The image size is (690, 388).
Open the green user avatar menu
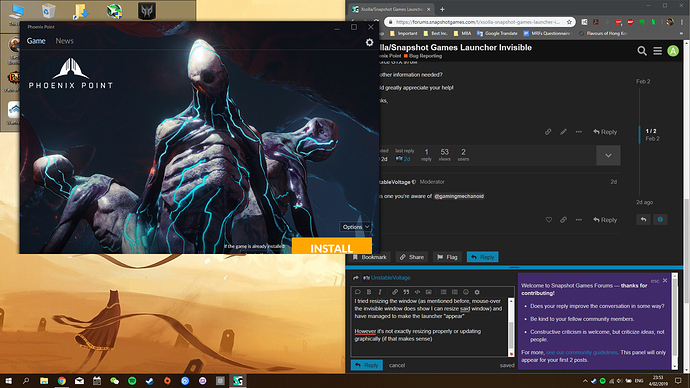tap(673, 51)
